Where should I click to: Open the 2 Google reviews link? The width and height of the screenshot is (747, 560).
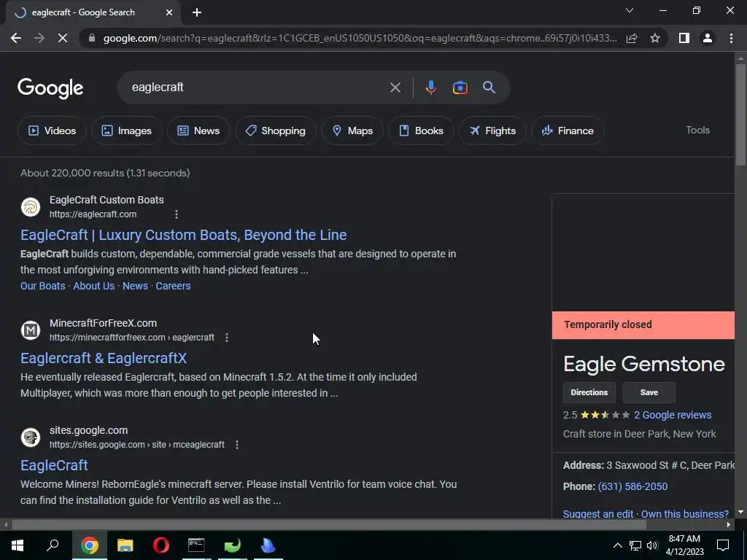(x=673, y=415)
